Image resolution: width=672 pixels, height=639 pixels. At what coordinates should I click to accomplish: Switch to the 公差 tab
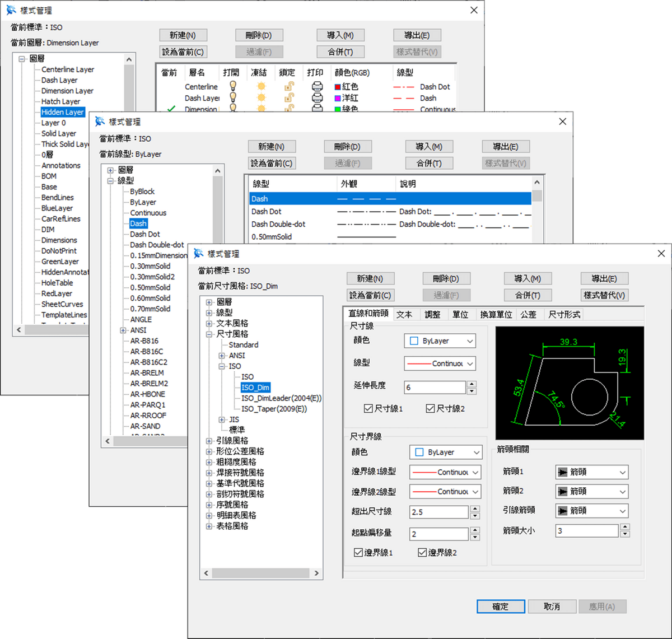click(x=529, y=314)
